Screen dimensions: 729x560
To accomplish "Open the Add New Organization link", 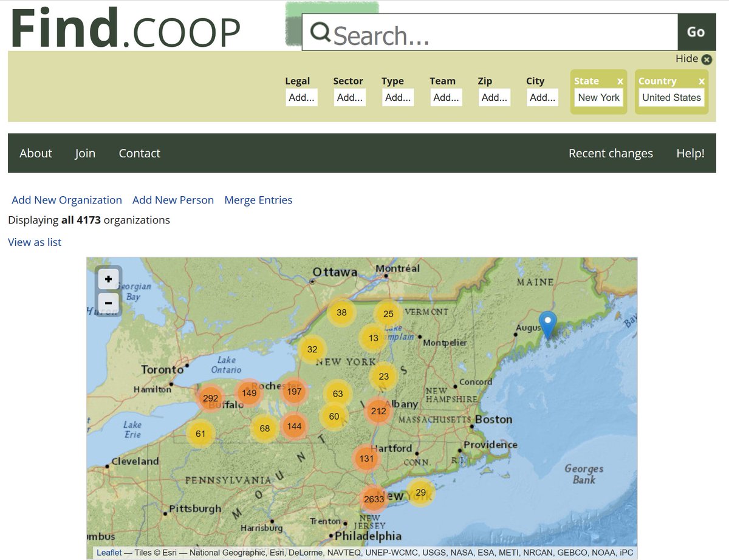I will coord(66,200).
